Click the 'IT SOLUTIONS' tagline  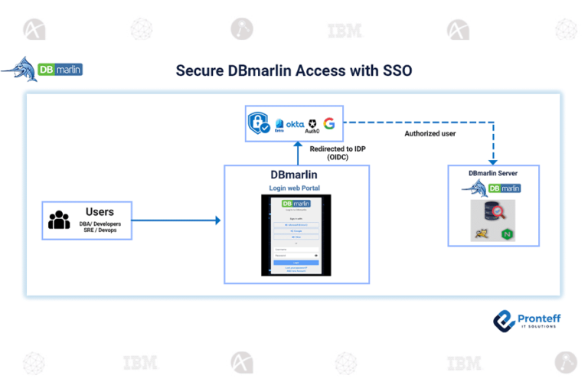(x=539, y=327)
